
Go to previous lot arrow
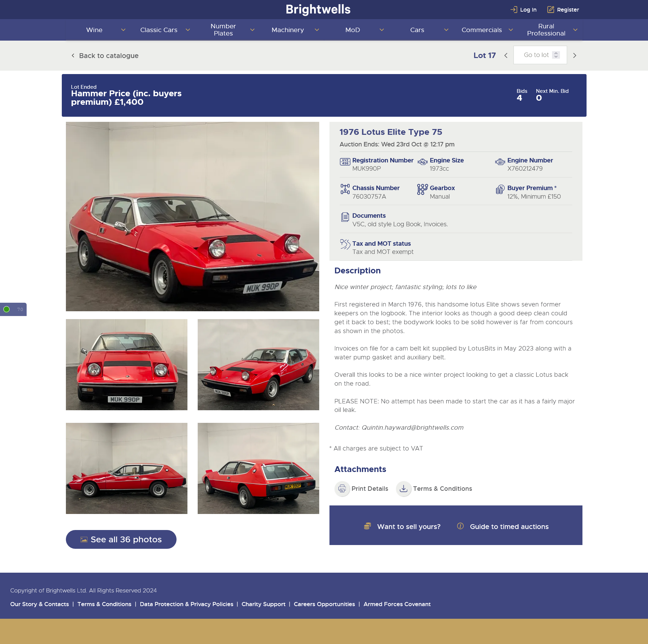pyautogui.click(x=506, y=55)
